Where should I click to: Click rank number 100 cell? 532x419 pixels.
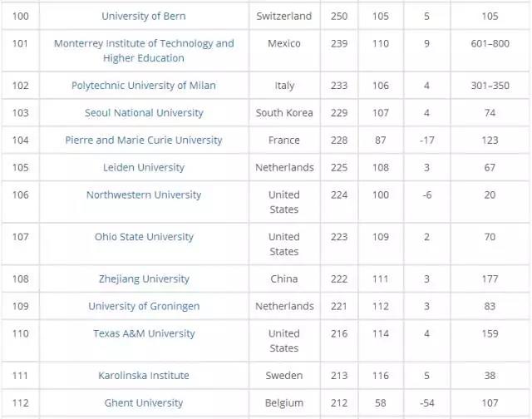point(20,16)
